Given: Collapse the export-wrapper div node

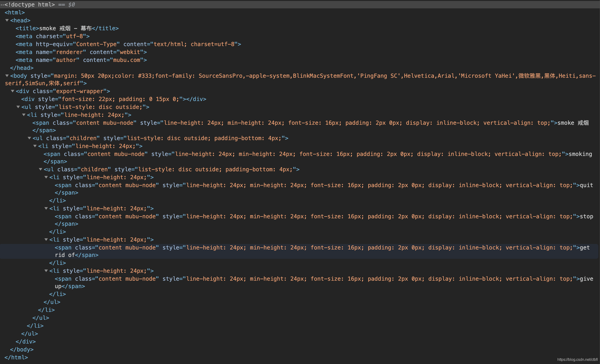Looking at the screenshot, I should (x=13, y=91).
